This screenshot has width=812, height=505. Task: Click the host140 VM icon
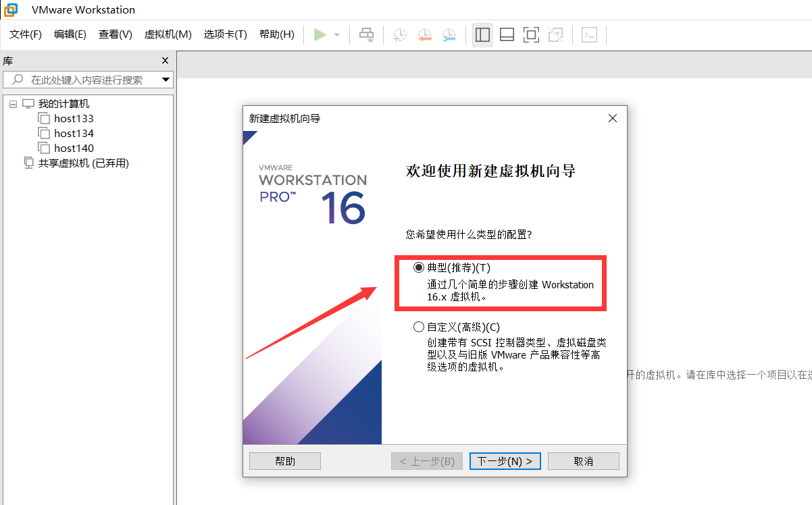tap(44, 148)
